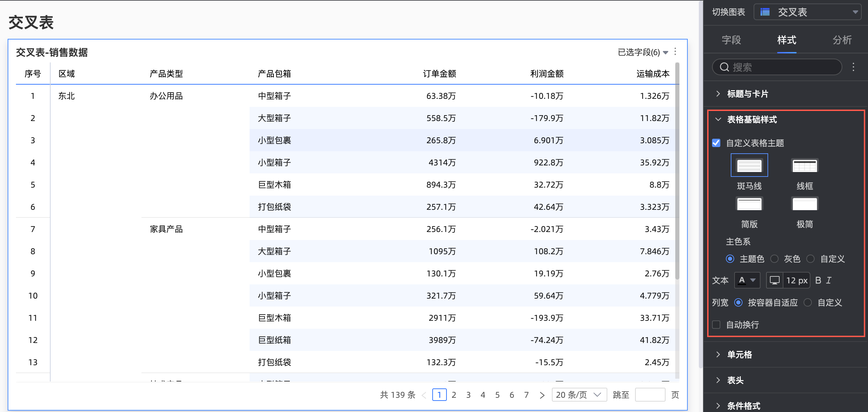Collapse the 表格基础样式 section

785,120
